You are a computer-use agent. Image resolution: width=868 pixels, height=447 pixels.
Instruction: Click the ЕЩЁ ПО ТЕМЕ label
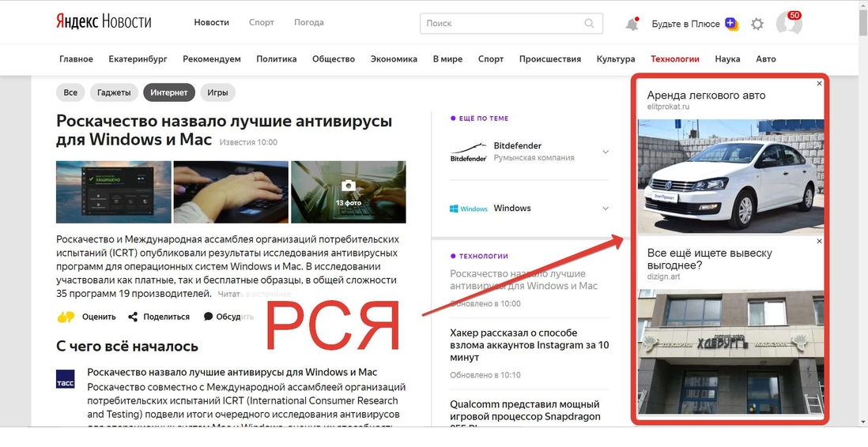(483, 118)
